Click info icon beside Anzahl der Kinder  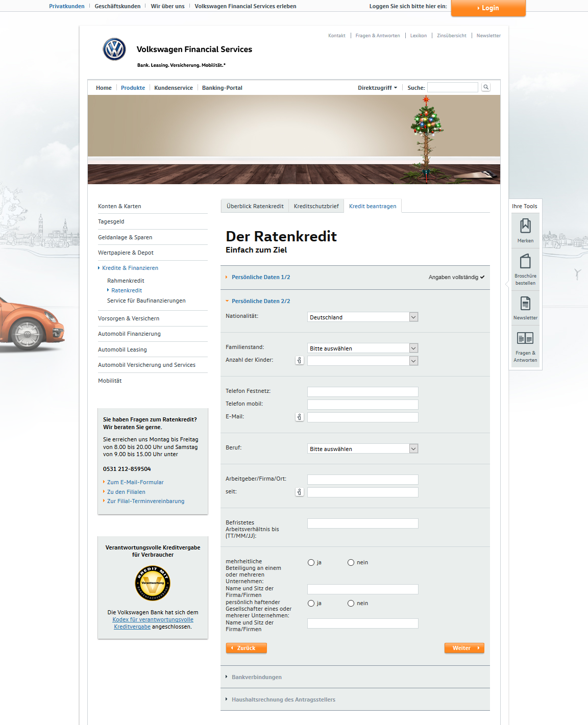(300, 360)
